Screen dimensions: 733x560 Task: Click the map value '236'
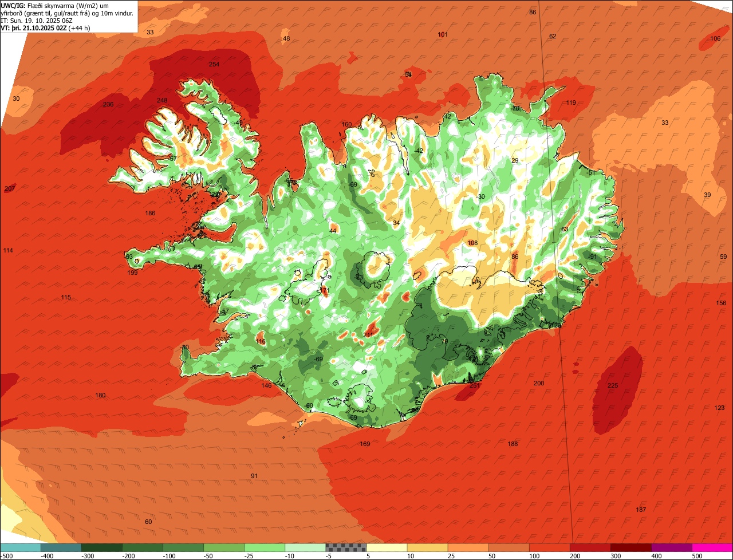coord(108,104)
